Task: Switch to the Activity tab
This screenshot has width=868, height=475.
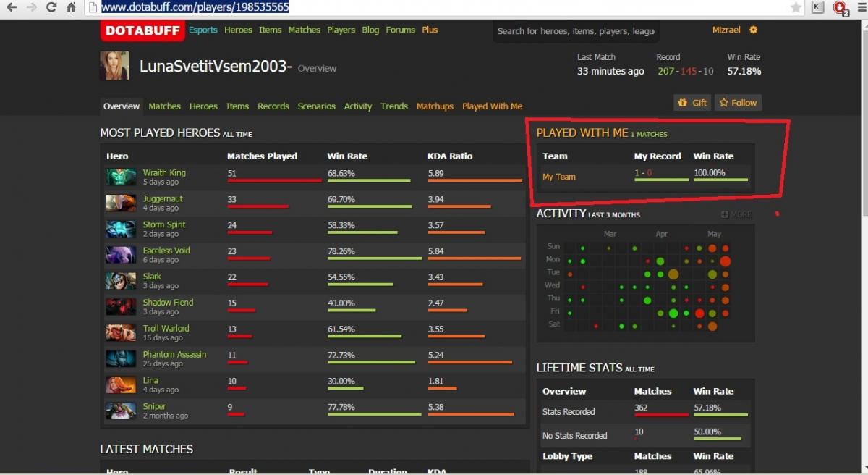Action: 358,106
